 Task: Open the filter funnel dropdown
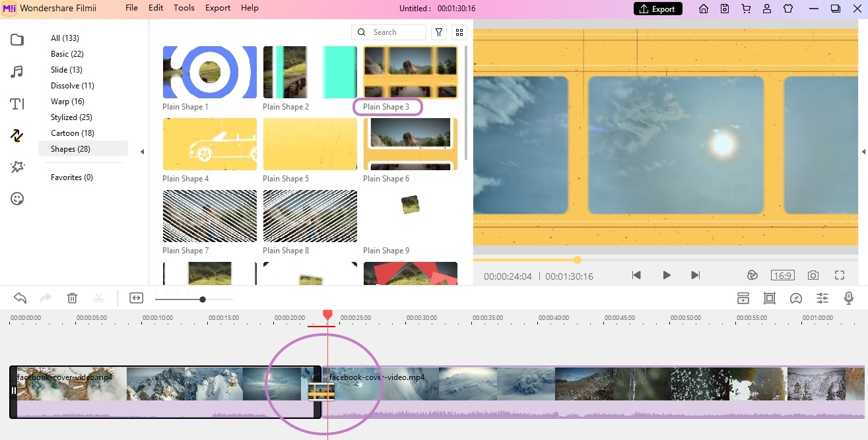tap(439, 32)
